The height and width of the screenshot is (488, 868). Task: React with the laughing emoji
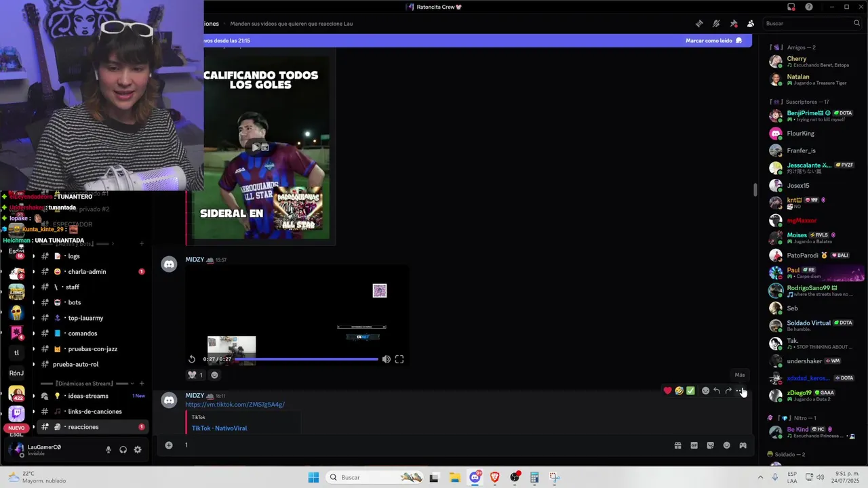click(679, 391)
